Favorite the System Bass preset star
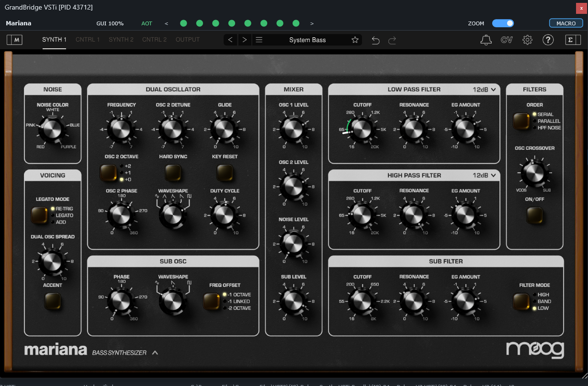The width and height of the screenshot is (588, 386). point(355,40)
